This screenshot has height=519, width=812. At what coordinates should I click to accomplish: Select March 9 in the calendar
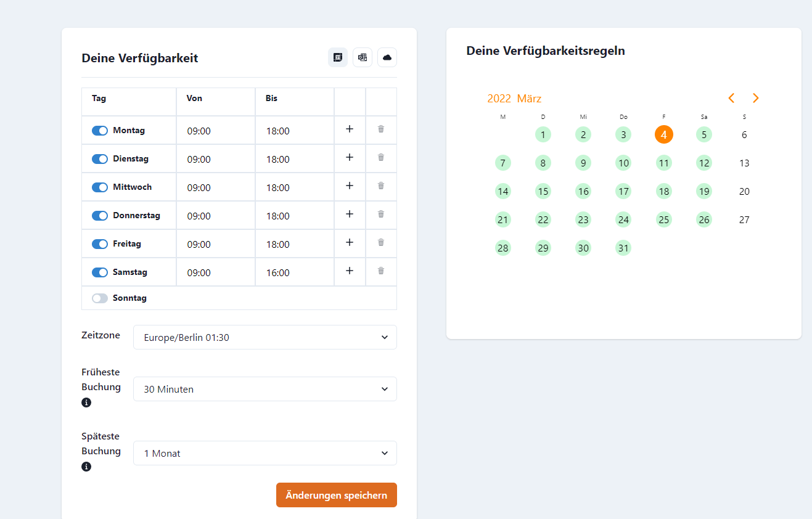coord(583,163)
